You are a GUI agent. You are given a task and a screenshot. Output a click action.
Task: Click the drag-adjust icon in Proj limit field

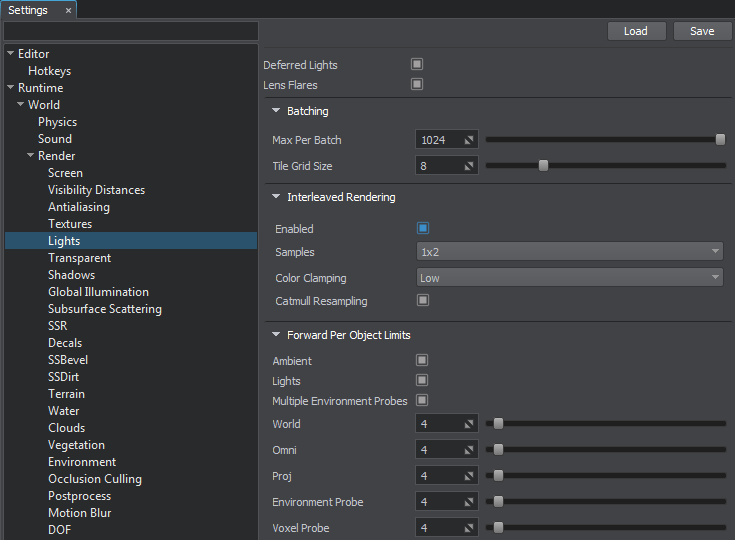point(468,476)
